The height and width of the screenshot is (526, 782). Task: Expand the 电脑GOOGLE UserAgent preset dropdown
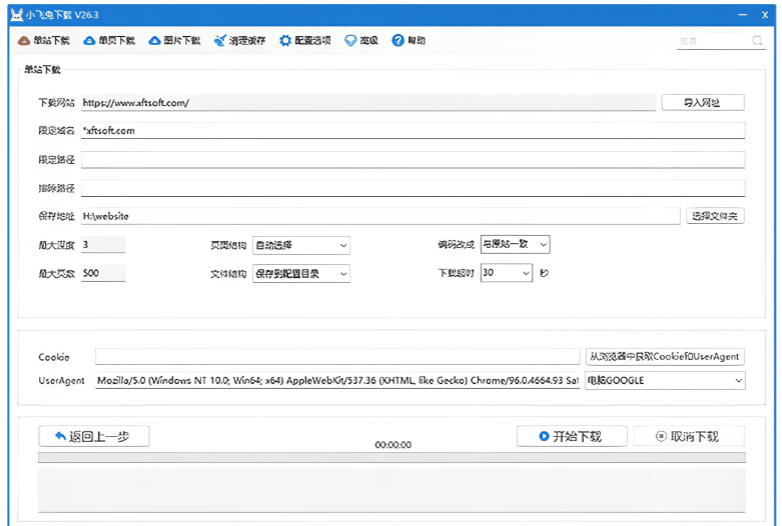pos(738,380)
